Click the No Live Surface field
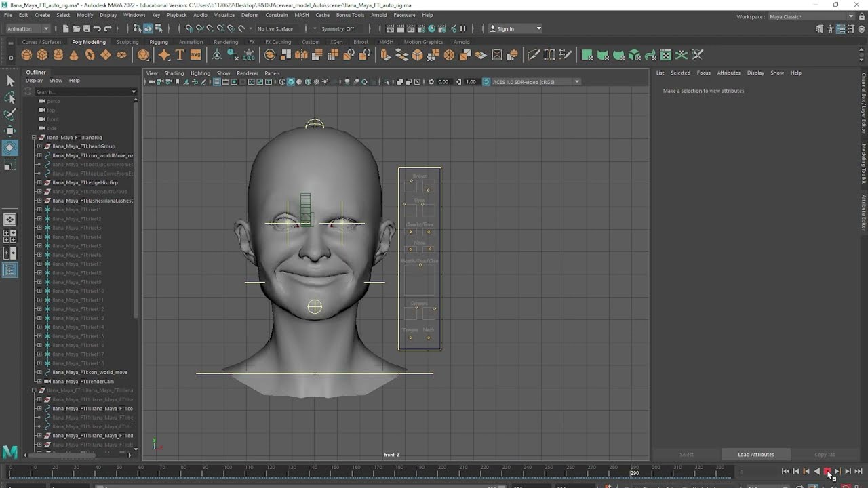 [x=275, y=28]
